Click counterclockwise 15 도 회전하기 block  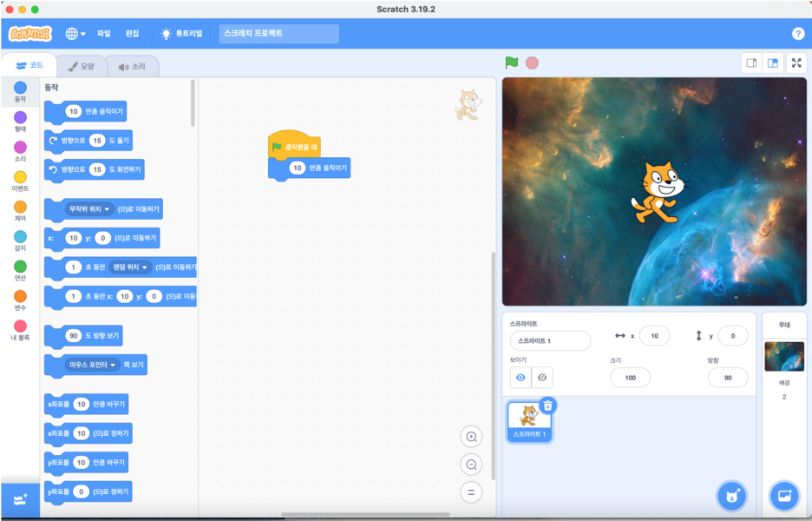tap(95, 169)
